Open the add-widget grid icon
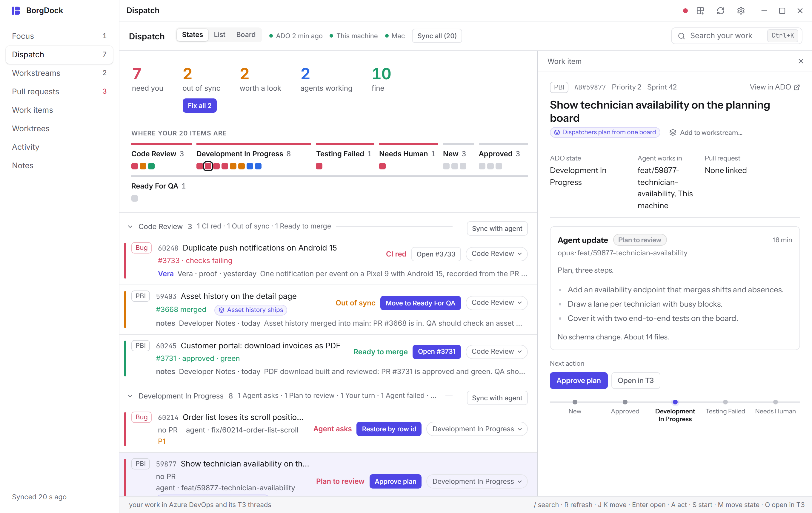This screenshot has width=812, height=513. pos(700,11)
